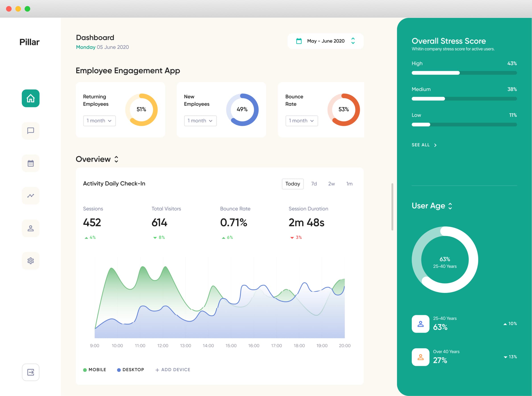Click the calendar icon beside May - June 2020
532x396 pixels.
pos(299,41)
